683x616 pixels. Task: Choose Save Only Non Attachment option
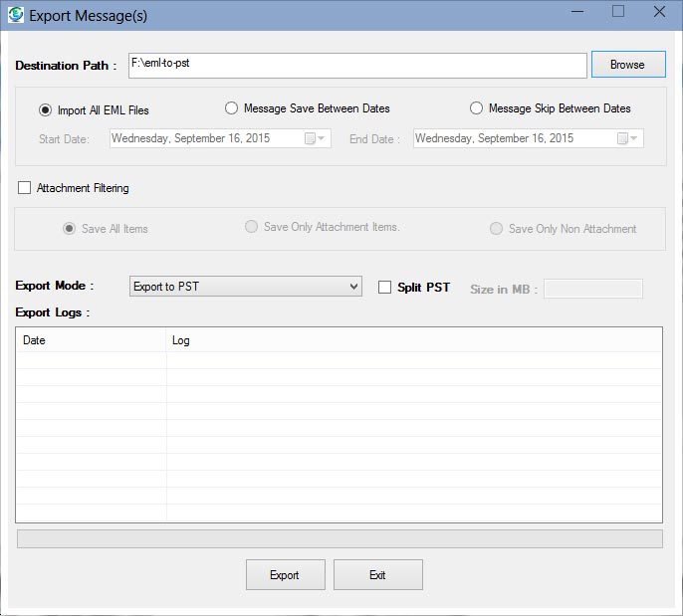pyautogui.click(x=496, y=229)
